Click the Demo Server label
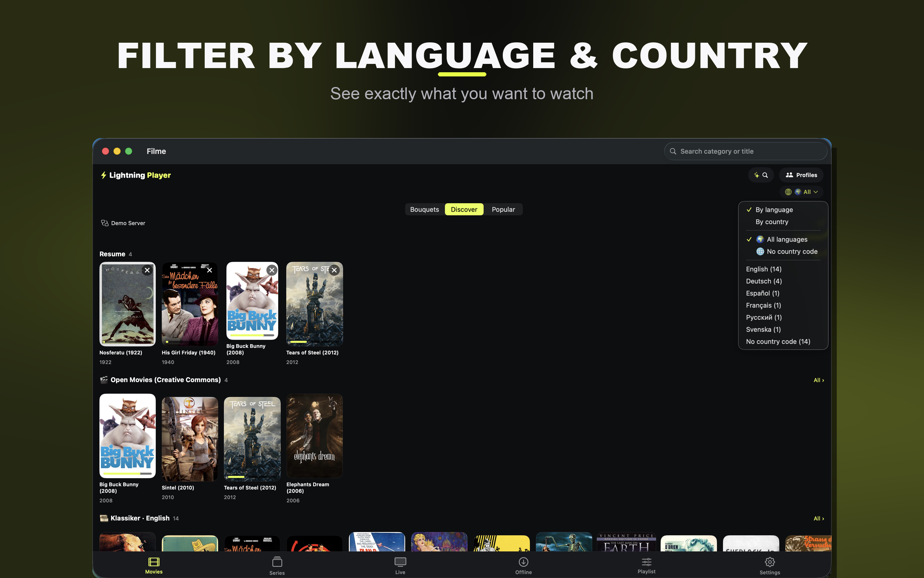This screenshot has width=924, height=578. (x=128, y=223)
